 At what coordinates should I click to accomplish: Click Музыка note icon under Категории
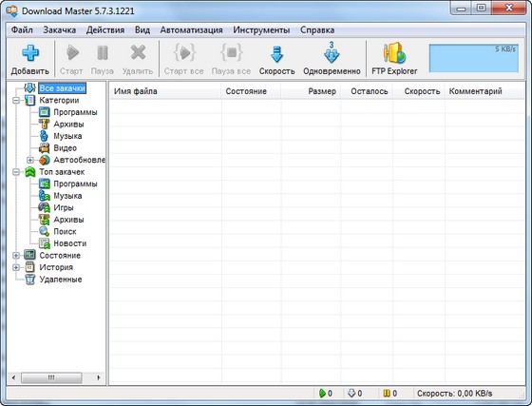point(44,136)
